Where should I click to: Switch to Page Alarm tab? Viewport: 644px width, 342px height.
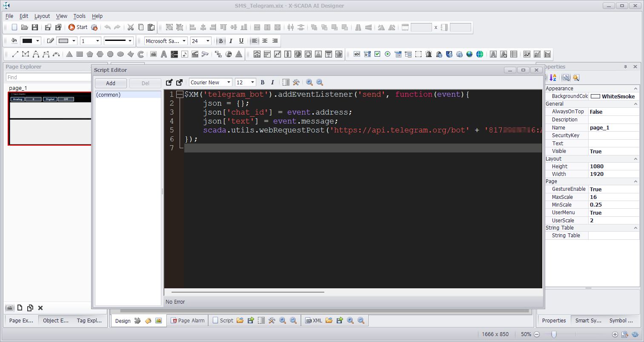(188, 320)
